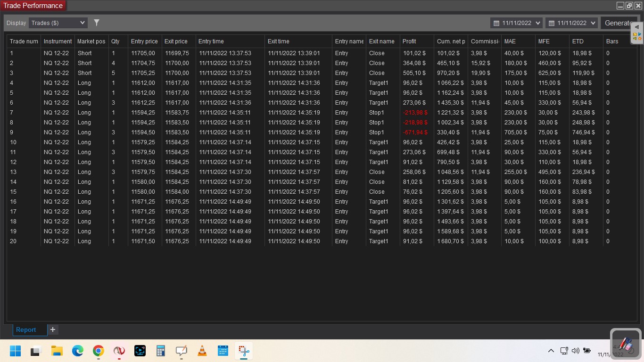Sort by the Exit name column header

pyautogui.click(x=383, y=41)
